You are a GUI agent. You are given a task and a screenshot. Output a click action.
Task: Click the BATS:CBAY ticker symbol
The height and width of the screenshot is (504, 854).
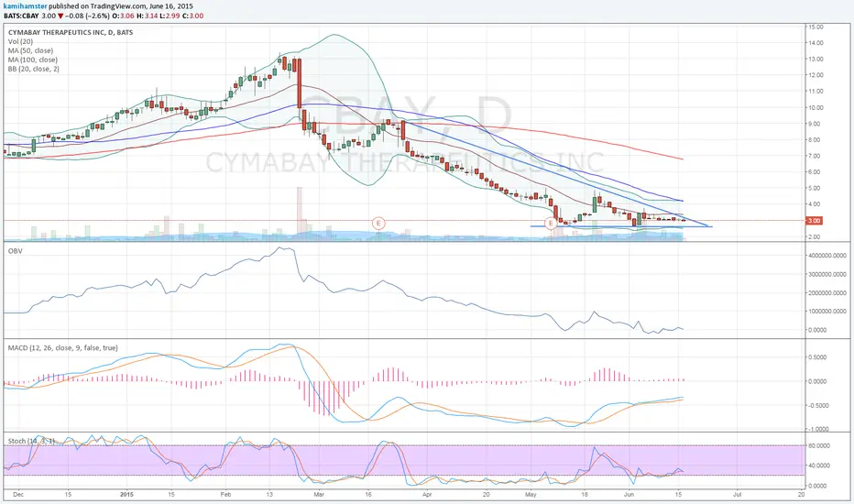(21, 16)
